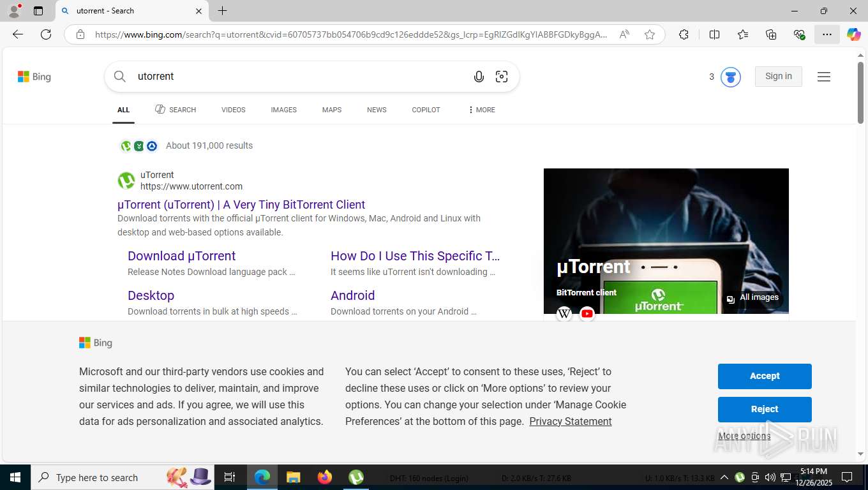The width and height of the screenshot is (868, 490).
Task: Reject Bing cookies
Action: click(765, 410)
